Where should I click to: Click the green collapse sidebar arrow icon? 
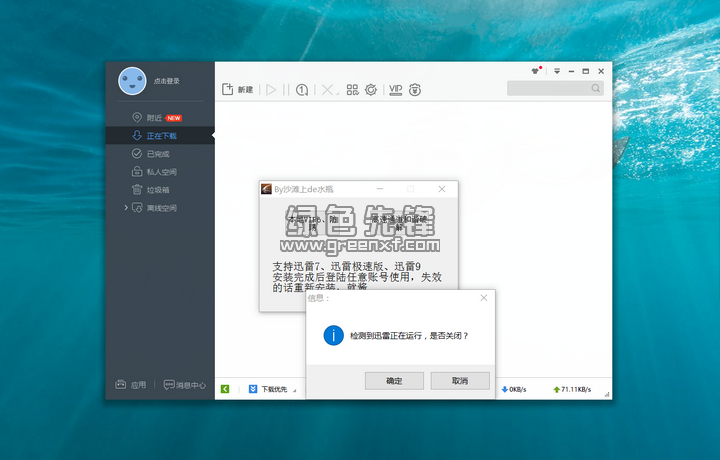tap(225, 389)
